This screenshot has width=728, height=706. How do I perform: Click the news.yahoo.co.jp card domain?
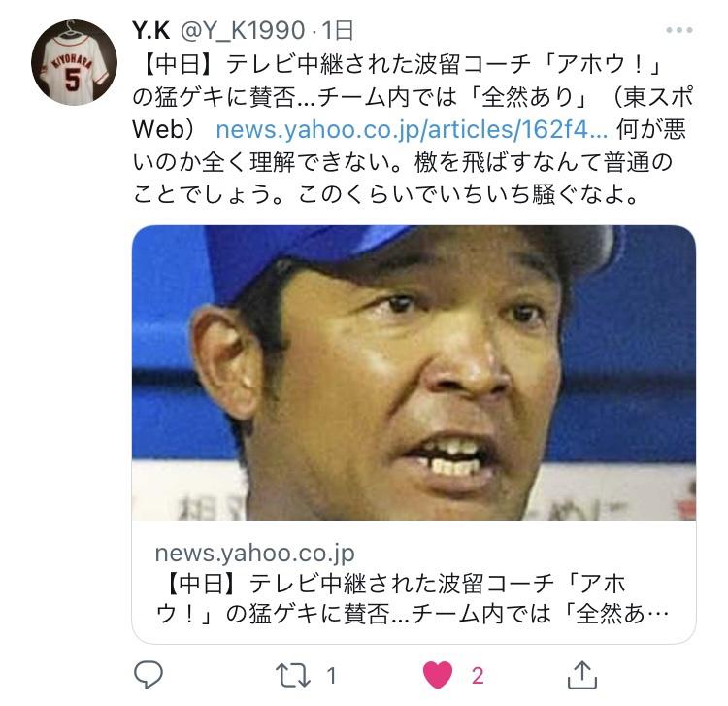(255, 554)
